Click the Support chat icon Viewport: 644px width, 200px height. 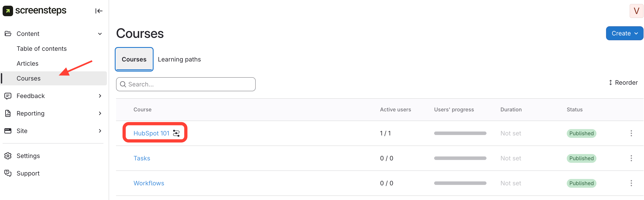tap(8, 173)
